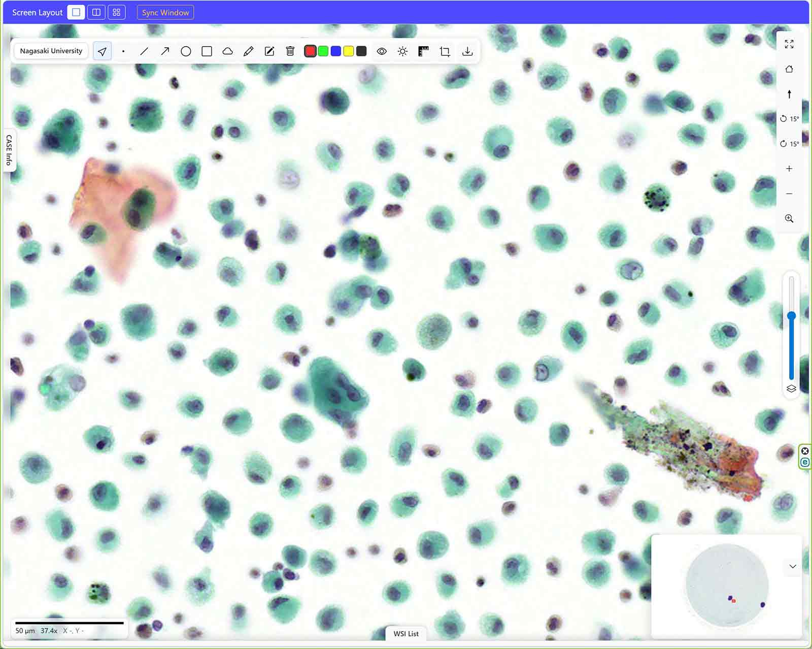
Task: Choose the rectangle annotation tool
Action: [x=207, y=51]
